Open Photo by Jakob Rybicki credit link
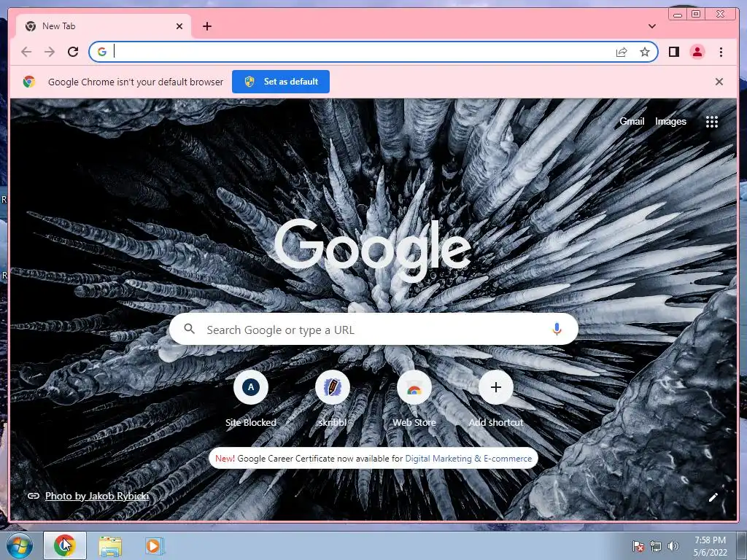 97,496
